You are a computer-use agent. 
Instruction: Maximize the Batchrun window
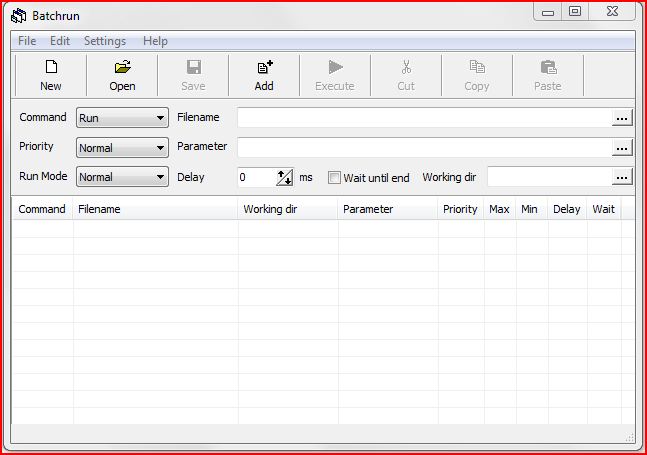(575, 11)
